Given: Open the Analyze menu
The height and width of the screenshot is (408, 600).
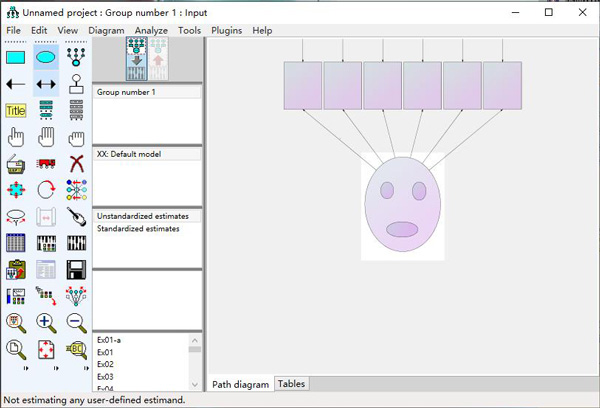Looking at the screenshot, I should 151,31.
